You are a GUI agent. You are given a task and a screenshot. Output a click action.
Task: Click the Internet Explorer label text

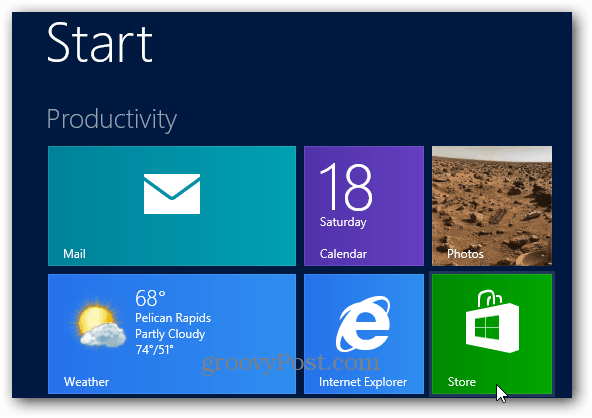point(363,382)
